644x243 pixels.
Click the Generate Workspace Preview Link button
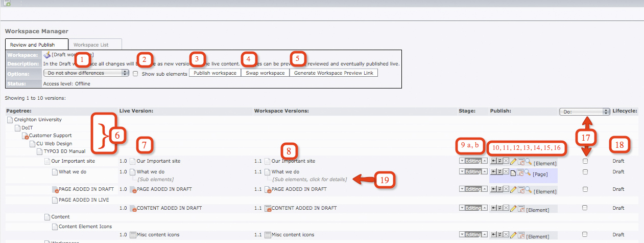(x=333, y=73)
